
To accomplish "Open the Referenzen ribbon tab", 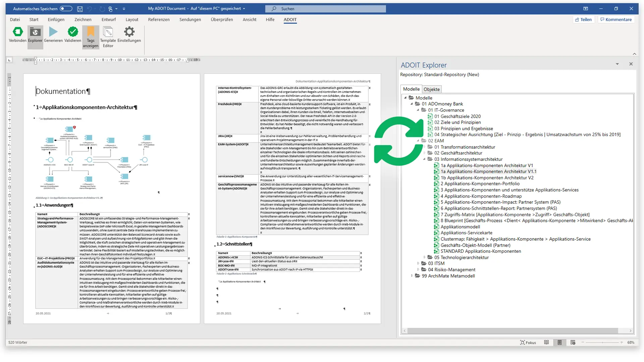I will [159, 20].
